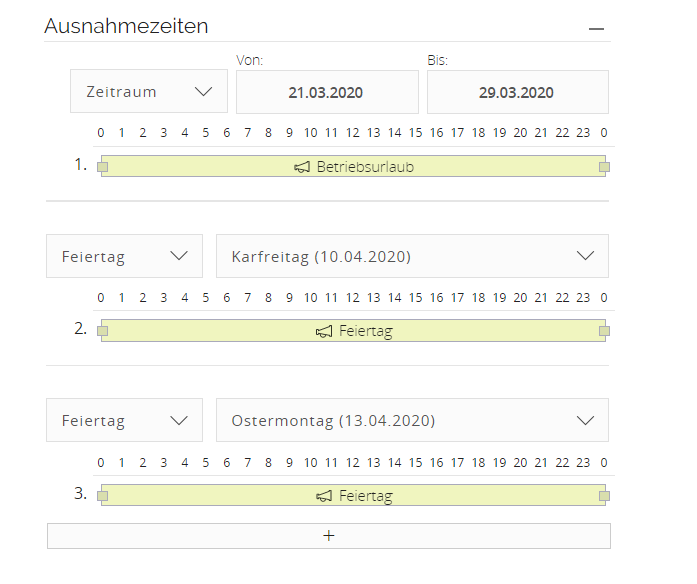Click hour 12 on the Karfreitag timeline
Image resolution: width=697 pixels, height=584 pixels.
point(353,297)
